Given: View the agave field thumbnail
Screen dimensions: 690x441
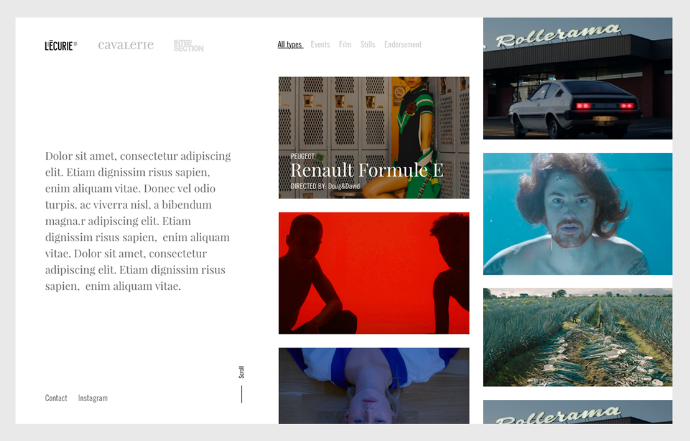Looking at the screenshot, I should coord(577,337).
